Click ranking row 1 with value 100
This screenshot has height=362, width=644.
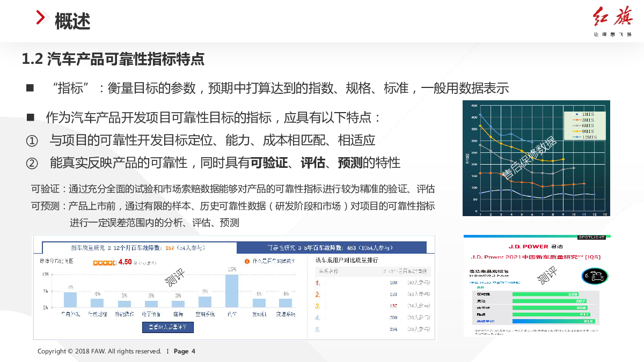tap(372, 282)
